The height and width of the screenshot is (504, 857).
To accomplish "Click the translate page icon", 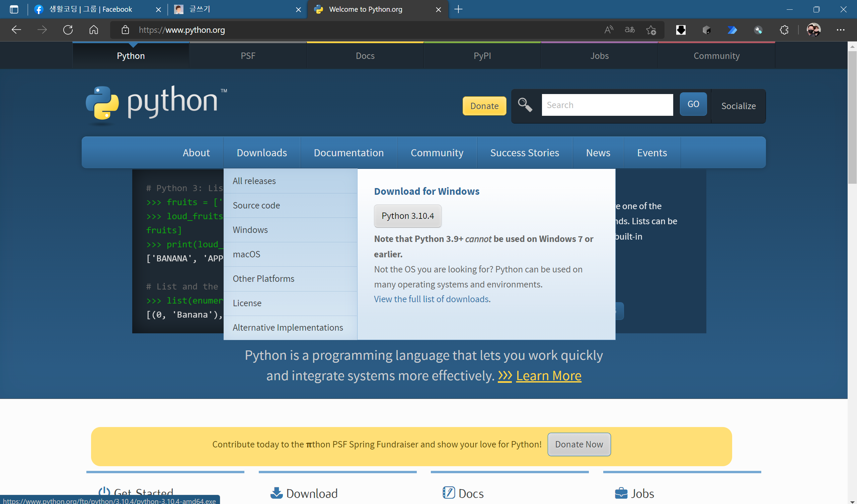I will [629, 30].
